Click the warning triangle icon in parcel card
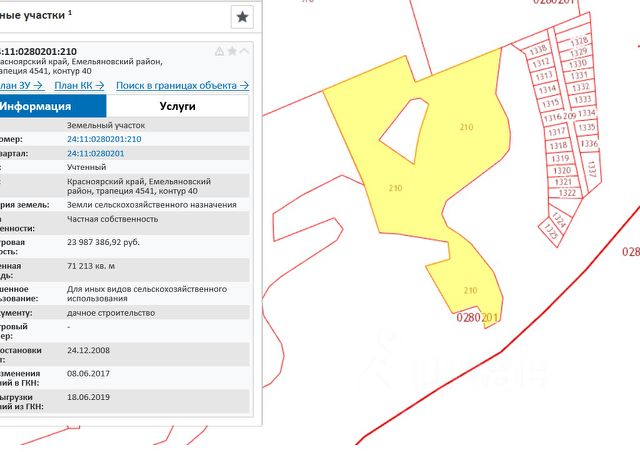This screenshot has width=640, height=452. point(219,51)
